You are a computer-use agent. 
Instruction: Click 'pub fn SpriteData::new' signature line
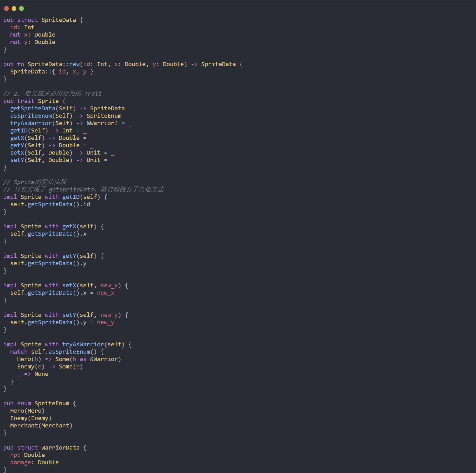[123, 64]
